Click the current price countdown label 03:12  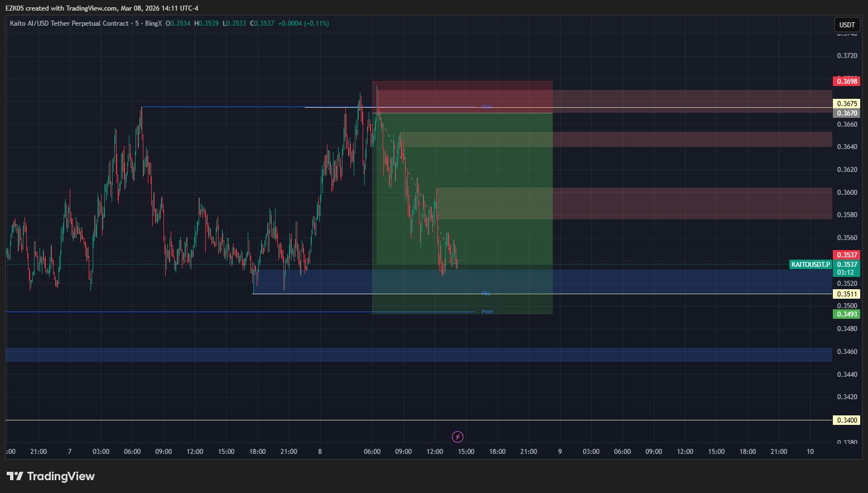coord(846,272)
